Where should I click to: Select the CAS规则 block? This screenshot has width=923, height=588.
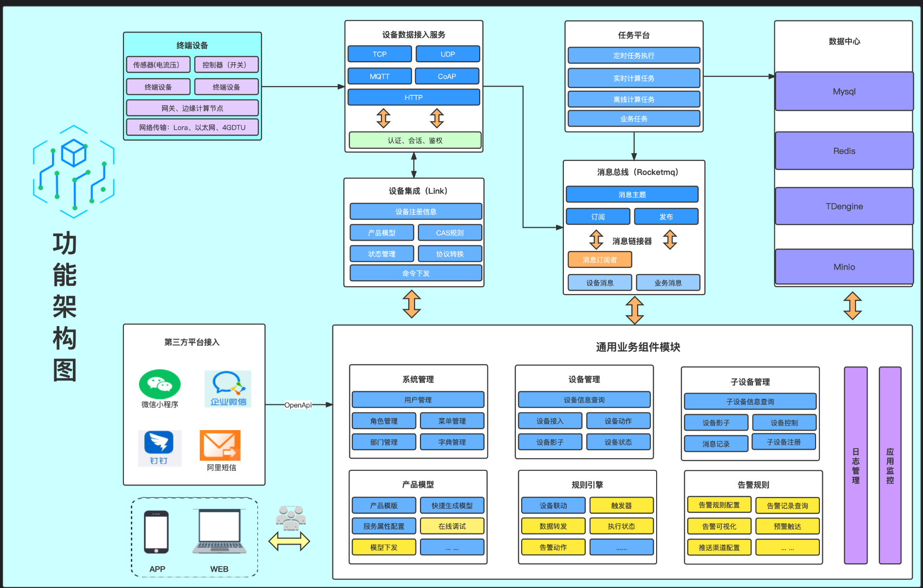[x=450, y=233]
